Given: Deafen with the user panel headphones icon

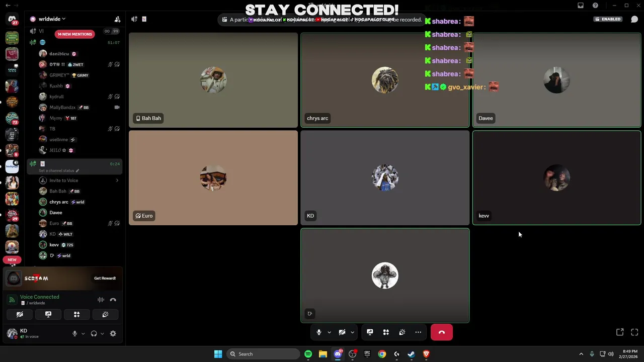Looking at the screenshot, I should [94, 333].
